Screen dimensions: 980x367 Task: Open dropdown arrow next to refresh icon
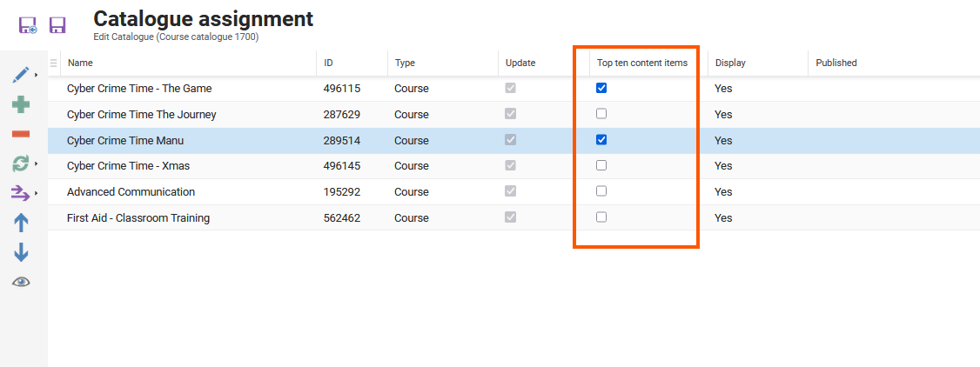pyautogui.click(x=37, y=163)
